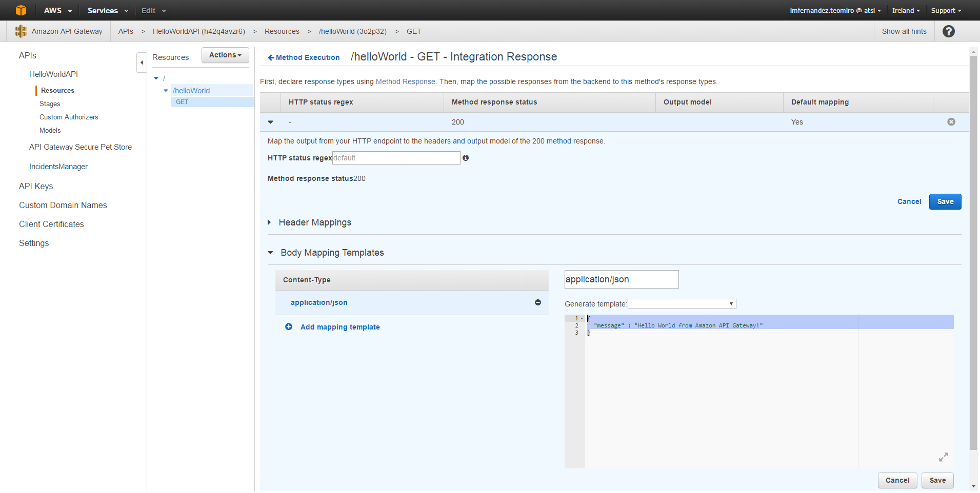
Task: Open APIs in left sidebar
Action: pyautogui.click(x=28, y=55)
